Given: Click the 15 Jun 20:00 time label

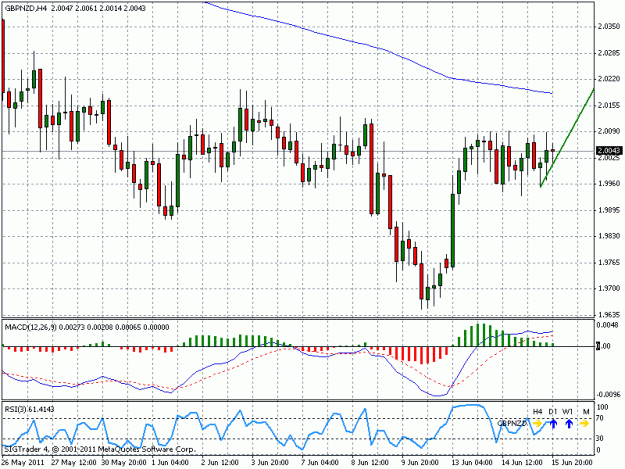Looking at the screenshot, I should click(572, 463).
